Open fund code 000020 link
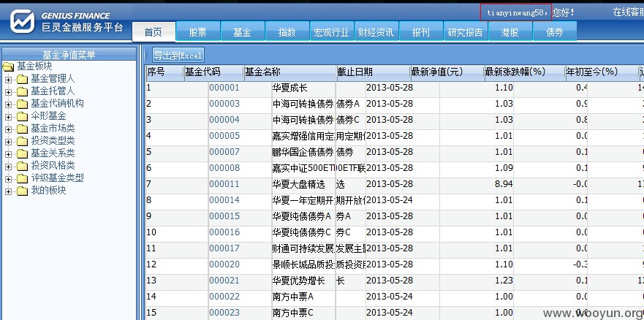 click(x=224, y=264)
